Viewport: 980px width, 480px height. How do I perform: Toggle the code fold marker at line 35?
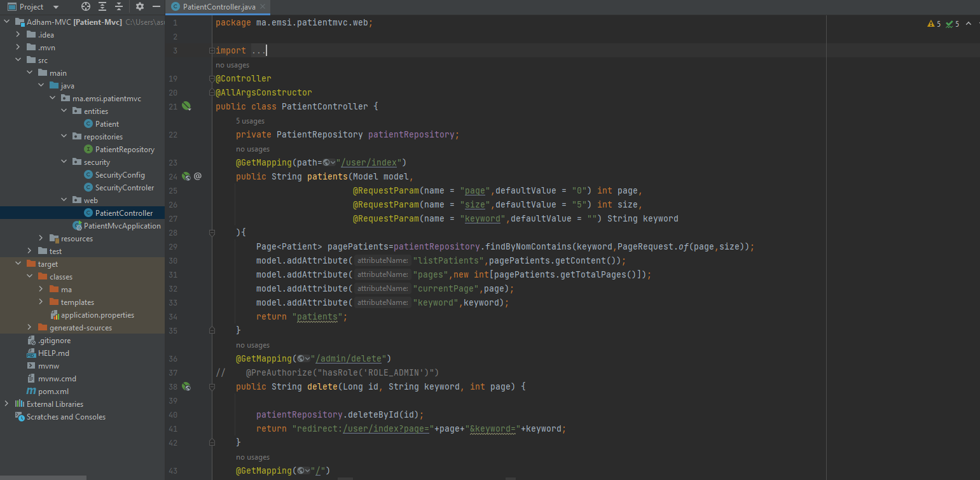[x=212, y=330]
